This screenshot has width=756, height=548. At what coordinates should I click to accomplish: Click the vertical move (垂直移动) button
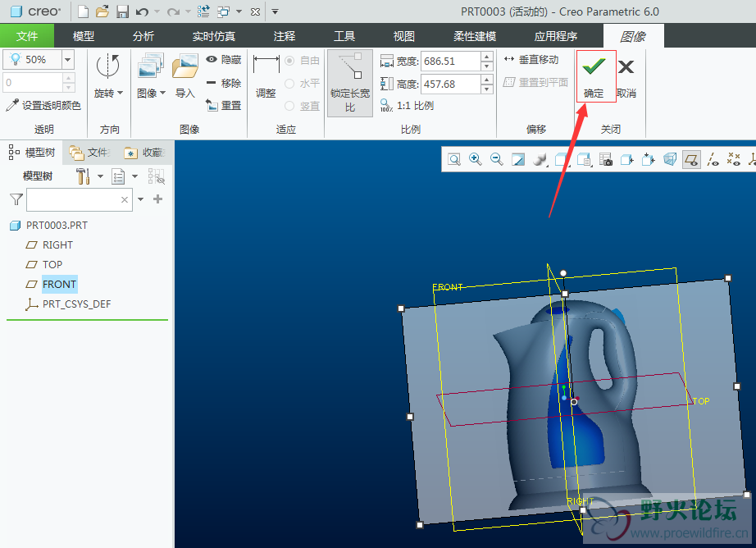[x=531, y=59]
